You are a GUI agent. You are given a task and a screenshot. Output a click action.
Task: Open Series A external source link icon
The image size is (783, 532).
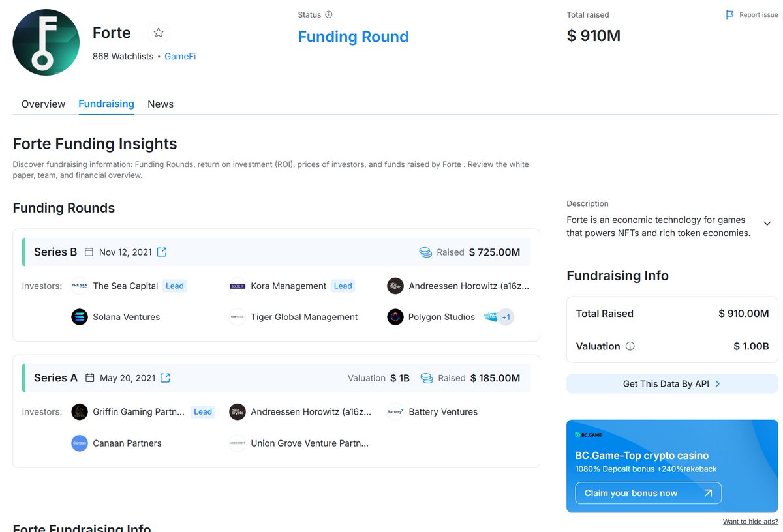pyautogui.click(x=165, y=378)
